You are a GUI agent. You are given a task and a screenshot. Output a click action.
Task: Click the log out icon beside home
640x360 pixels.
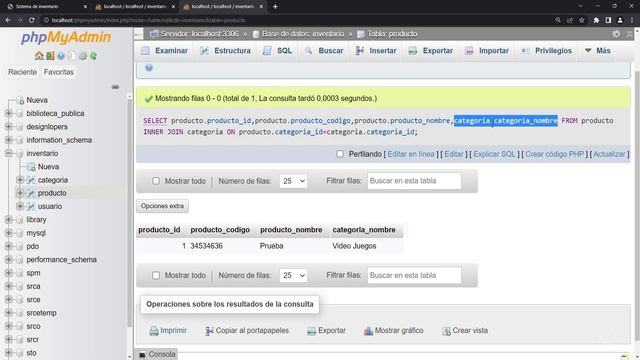(50, 56)
